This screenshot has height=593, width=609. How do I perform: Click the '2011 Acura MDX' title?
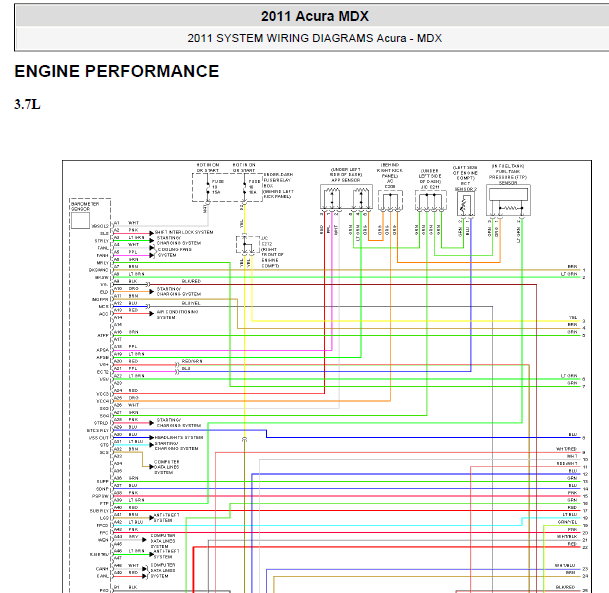(x=315, y=16)
